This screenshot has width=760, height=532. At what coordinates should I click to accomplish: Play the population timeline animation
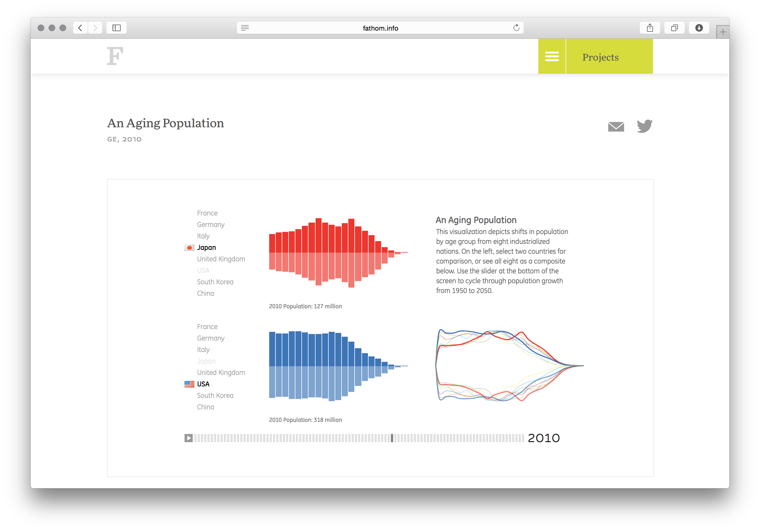[188, 438]
